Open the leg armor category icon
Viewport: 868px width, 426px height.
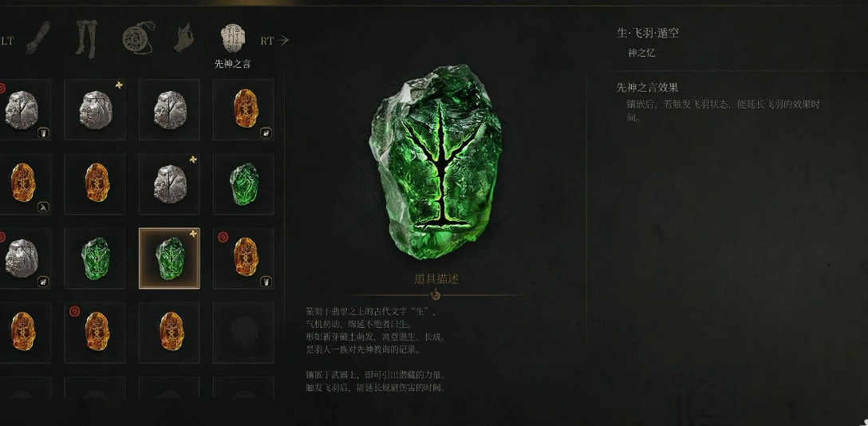coord(86,39)
